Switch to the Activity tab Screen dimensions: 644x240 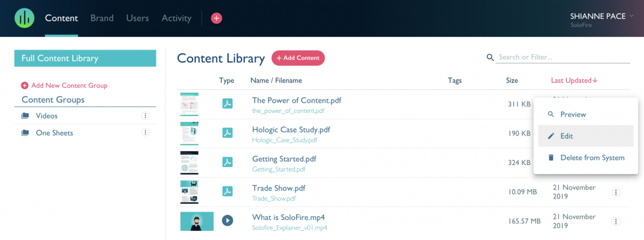pos(176,18)
